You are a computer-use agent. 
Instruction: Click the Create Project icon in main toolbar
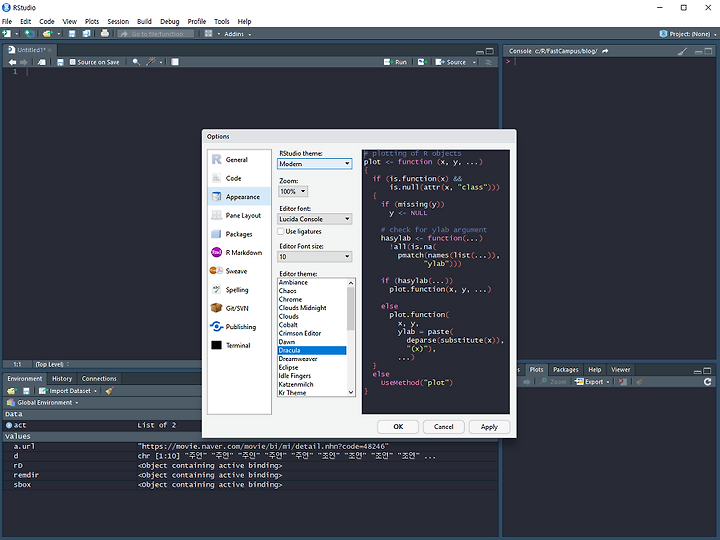pyautogui.click(x=29, y=34)
